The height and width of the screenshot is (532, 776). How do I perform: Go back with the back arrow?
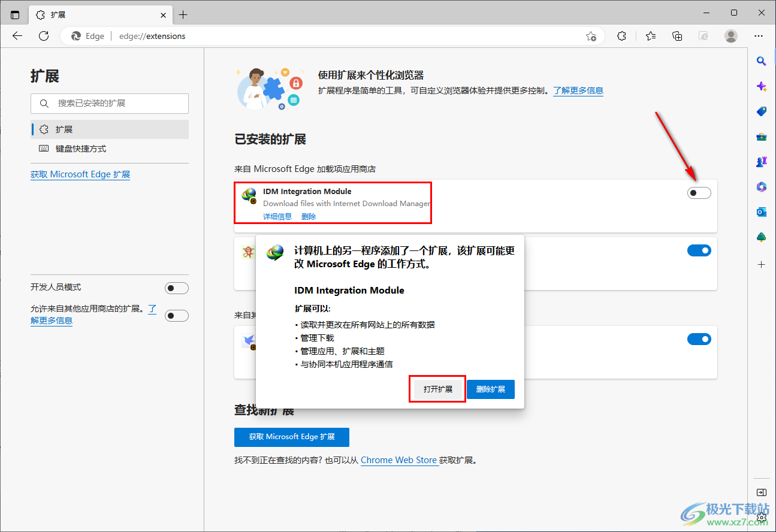(17, 36)
